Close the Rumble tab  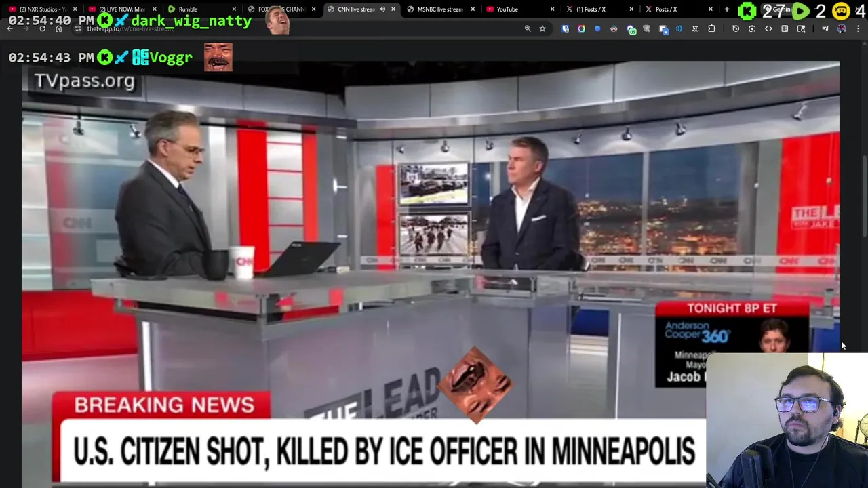234,9
